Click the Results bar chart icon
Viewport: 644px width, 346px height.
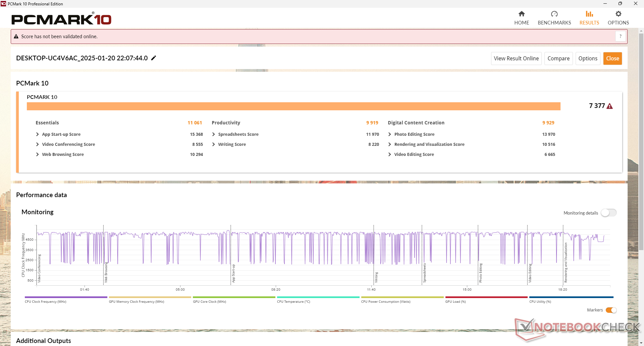(x=589, y=14)
